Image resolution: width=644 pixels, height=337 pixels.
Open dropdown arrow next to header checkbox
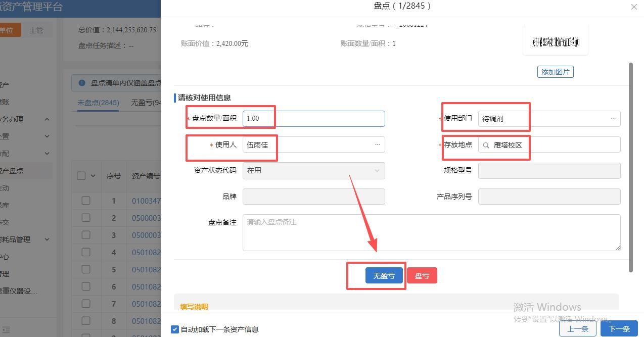[x=93, y=176]
